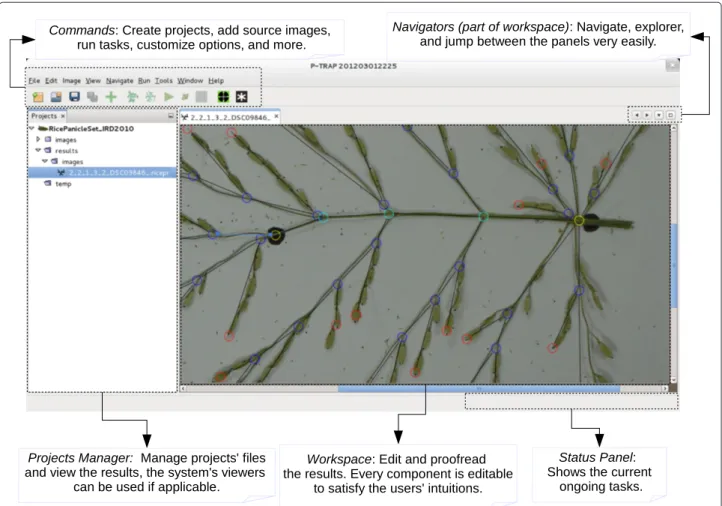Collapse the RicePanicleSet_IRD2010 project node
The image size is (722, 506).
click(x=32, y=128)
